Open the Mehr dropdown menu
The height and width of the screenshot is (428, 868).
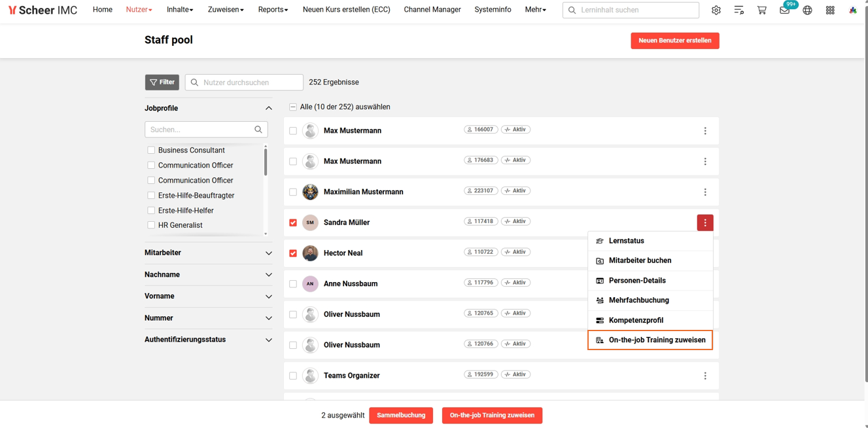(x=536, y=10)
